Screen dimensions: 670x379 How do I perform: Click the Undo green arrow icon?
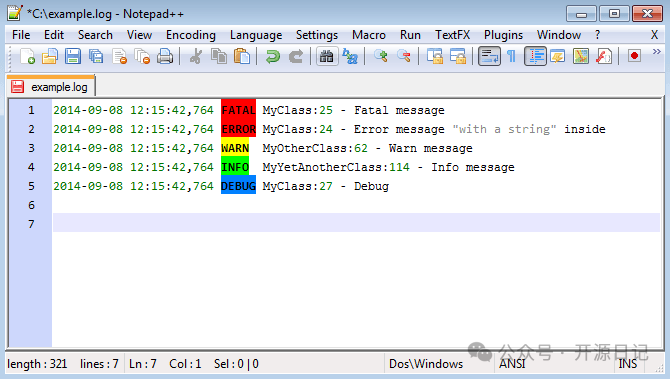tap(273, 56)
